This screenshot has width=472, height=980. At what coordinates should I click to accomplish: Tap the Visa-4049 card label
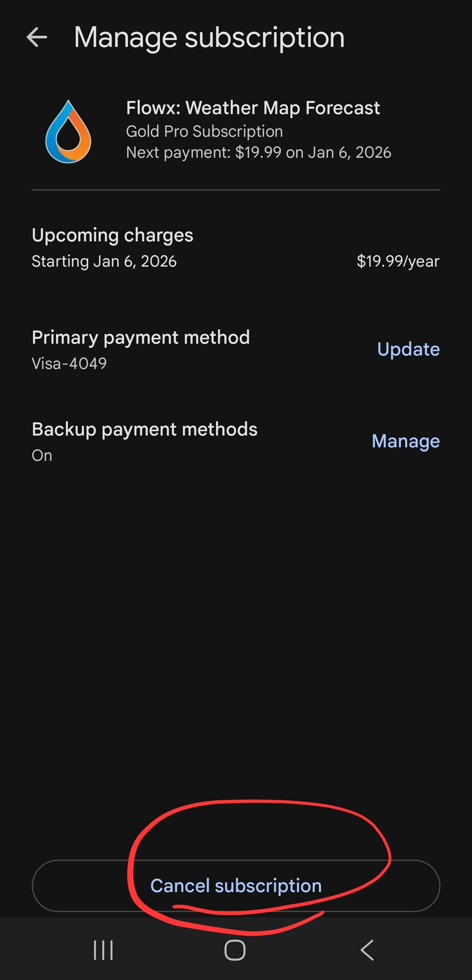[x=69, y=364]
